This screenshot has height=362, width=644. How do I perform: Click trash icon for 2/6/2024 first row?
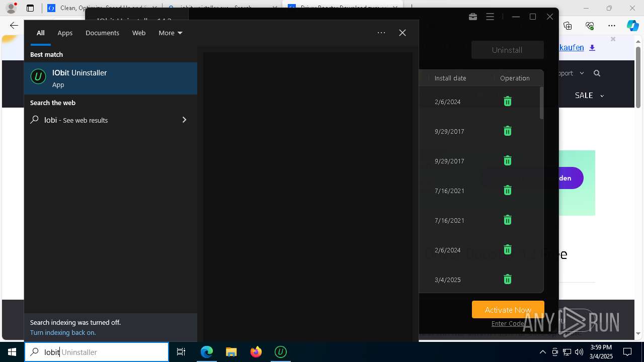(x=508, y=102)
